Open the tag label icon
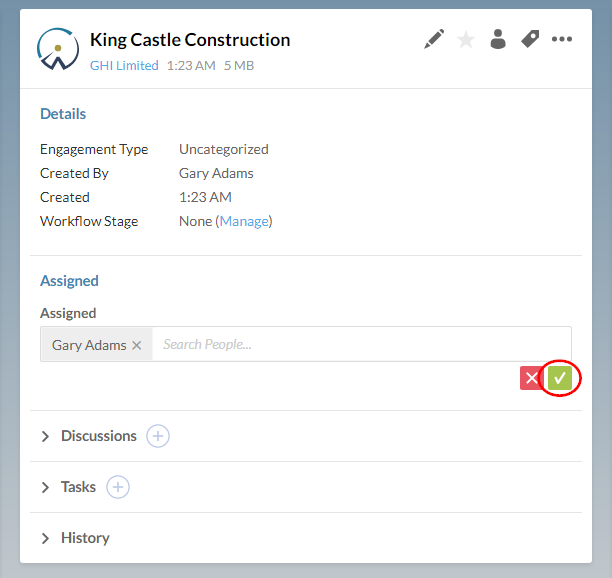 click(x=530, y=39)
